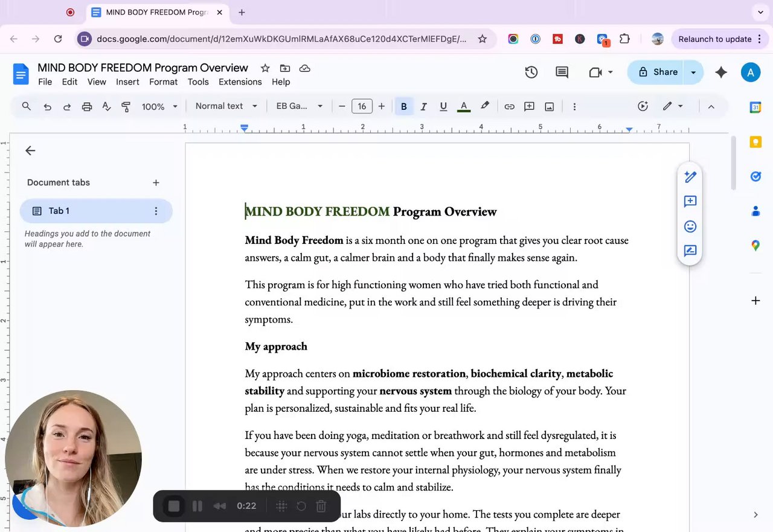The image size is (773, 532).
Task: Move document using folder icon
Action: point(285,68)
